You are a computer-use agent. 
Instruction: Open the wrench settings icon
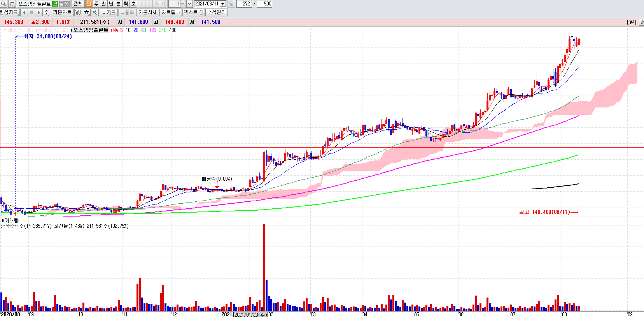95,12
